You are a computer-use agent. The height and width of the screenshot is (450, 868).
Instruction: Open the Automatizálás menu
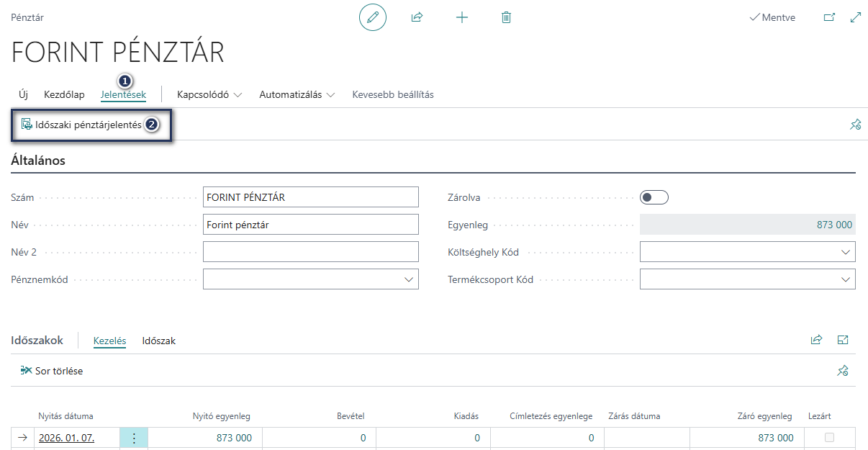(x=297, y=94)
